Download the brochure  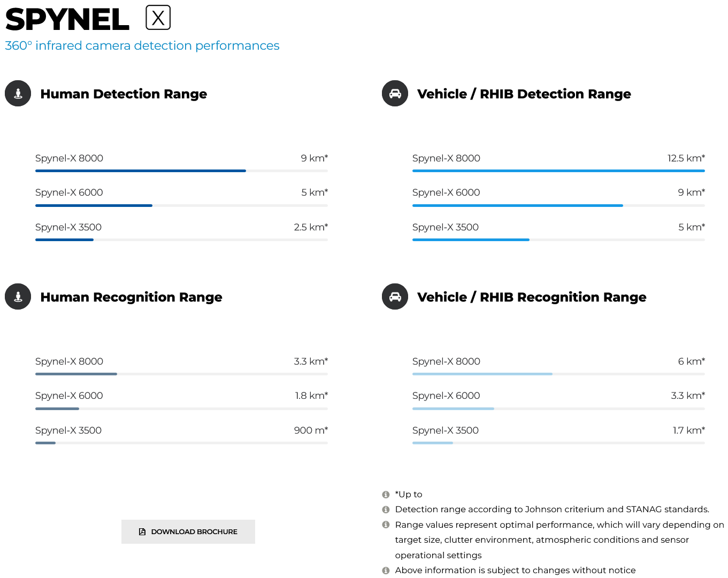click(x=188, y=531)
